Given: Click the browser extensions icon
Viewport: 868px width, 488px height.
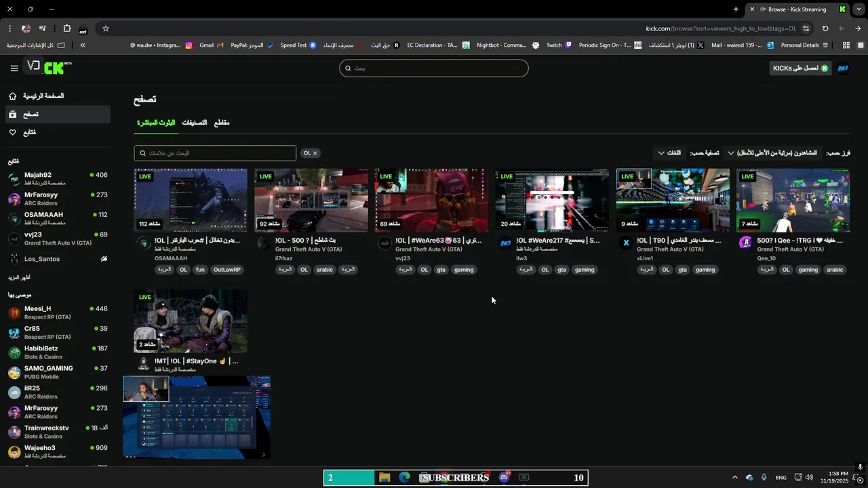Looking at the screenshot, I should (66, 28).
